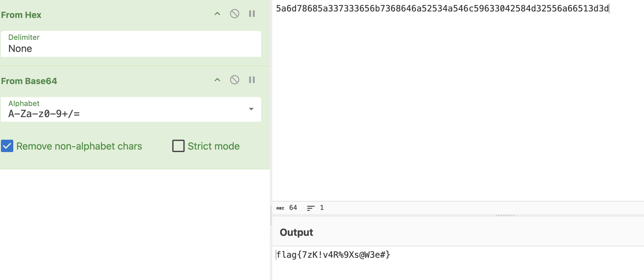This screenshot has height=280, width=644.
Task: Click the input line count icon
Action: [311, 208]
